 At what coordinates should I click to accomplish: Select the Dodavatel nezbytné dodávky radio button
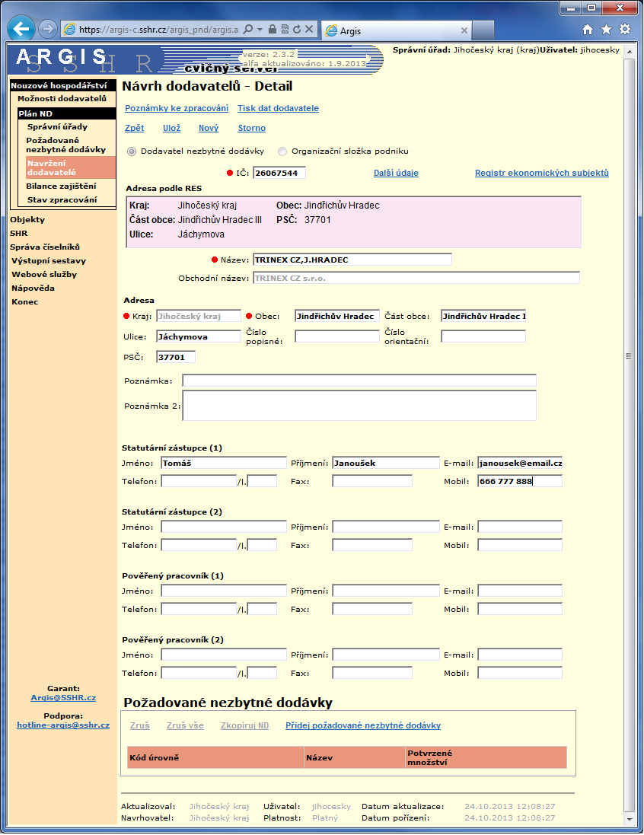[132, 151]
